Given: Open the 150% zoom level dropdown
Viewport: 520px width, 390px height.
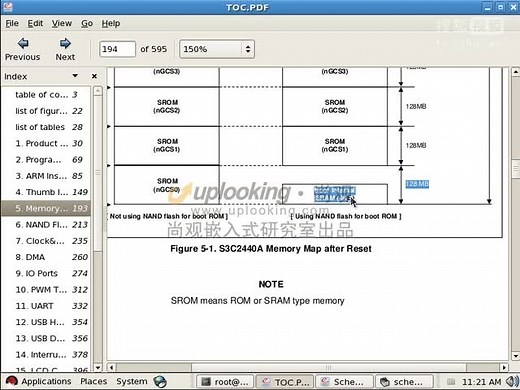Looking at the screenshot, I should click(x=217, y=49).
